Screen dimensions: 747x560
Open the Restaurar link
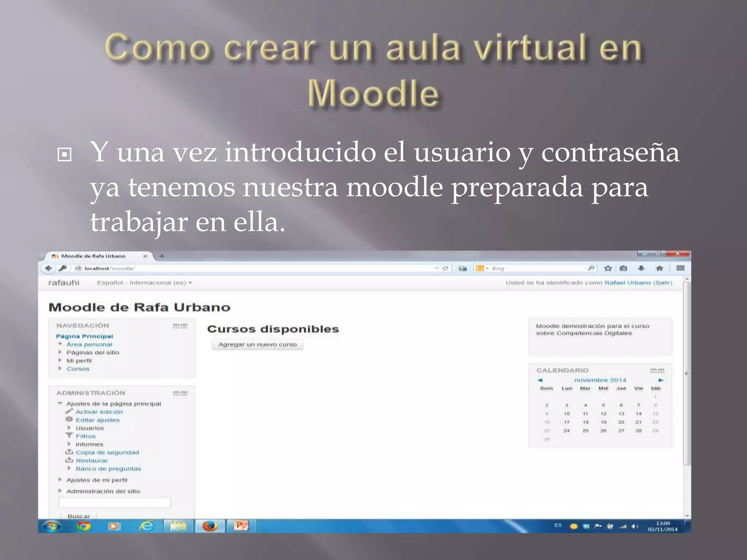92,460
